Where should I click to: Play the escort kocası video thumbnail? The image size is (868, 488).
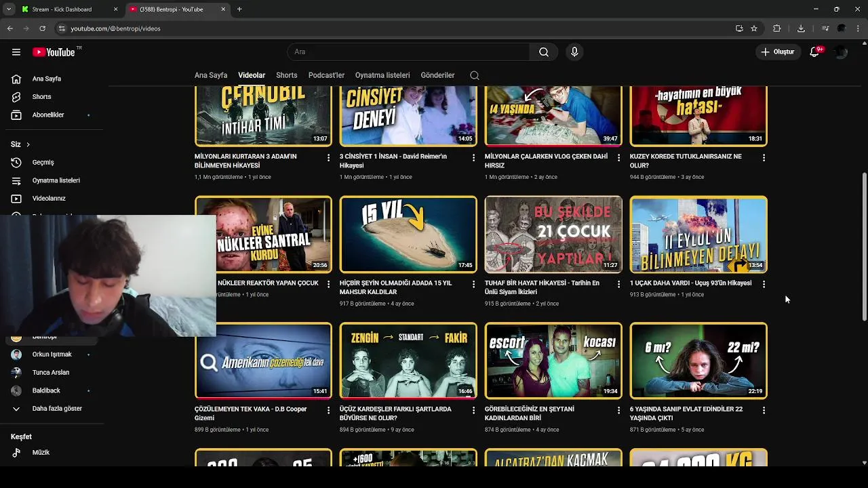(x=553, y=361)
